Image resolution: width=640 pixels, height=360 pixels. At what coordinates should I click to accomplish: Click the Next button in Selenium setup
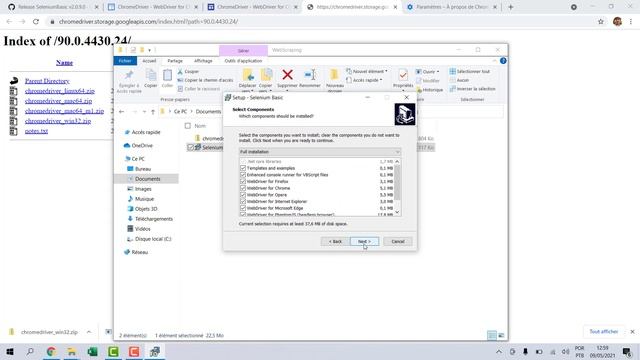364,241
